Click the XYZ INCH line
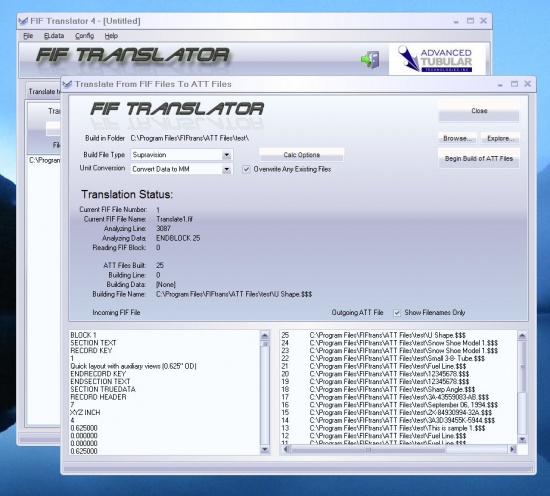The width and height of the screenshot is (550, 496). pyautogui.click(x=85, y=413)
